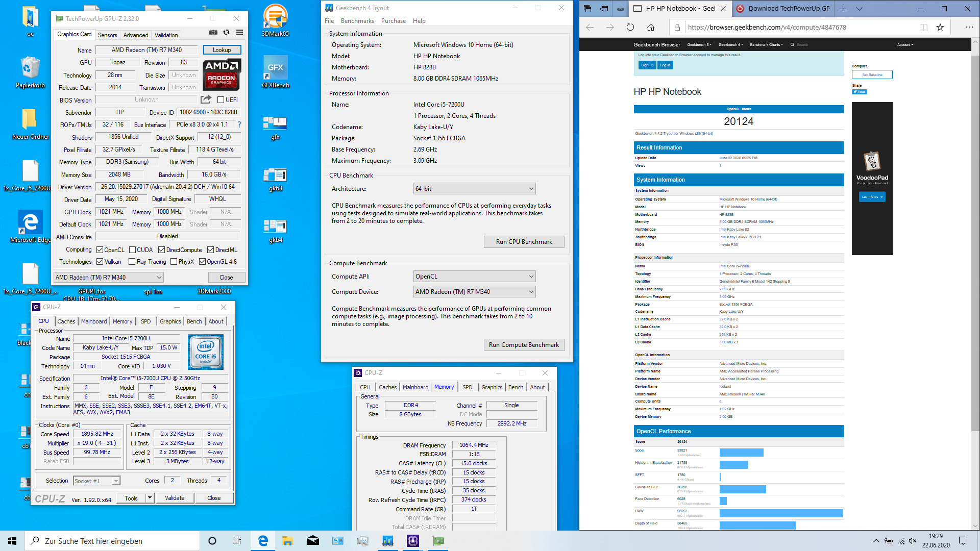Toggle the DirectML checkbox

(x=210, y=250)
